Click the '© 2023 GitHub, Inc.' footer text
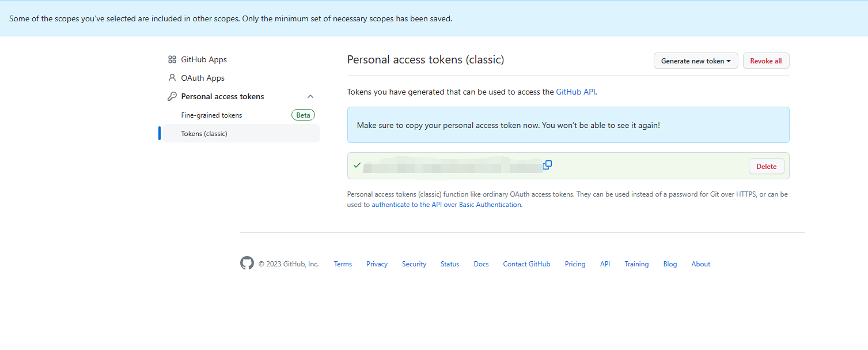868x350 pixels. pyautogui.click(x=288, y=264)
